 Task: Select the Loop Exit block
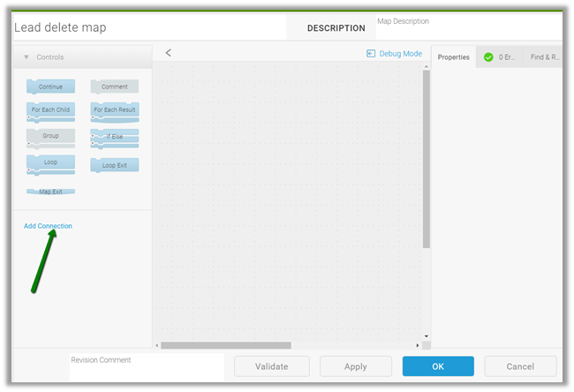pyautogui.click(x=115, y=165)
